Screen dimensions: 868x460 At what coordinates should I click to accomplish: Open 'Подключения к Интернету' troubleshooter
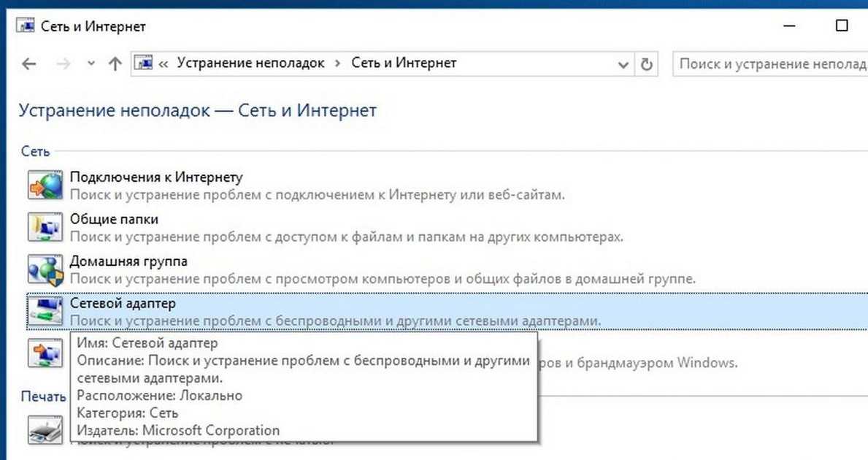pos(156,177)
